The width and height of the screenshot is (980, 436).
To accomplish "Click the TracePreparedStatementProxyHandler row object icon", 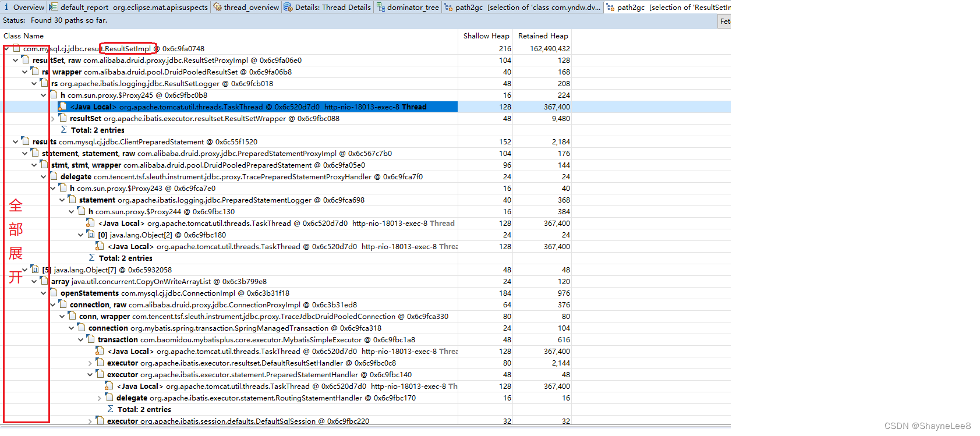I will (54, 176).
